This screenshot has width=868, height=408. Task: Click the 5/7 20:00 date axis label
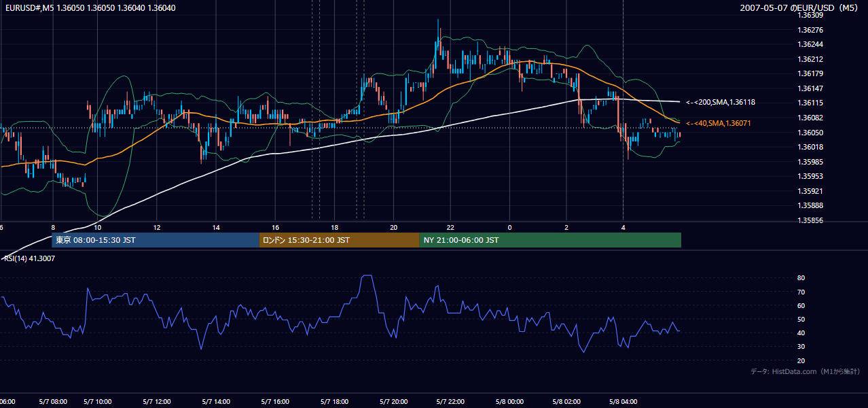click(393, 401)
